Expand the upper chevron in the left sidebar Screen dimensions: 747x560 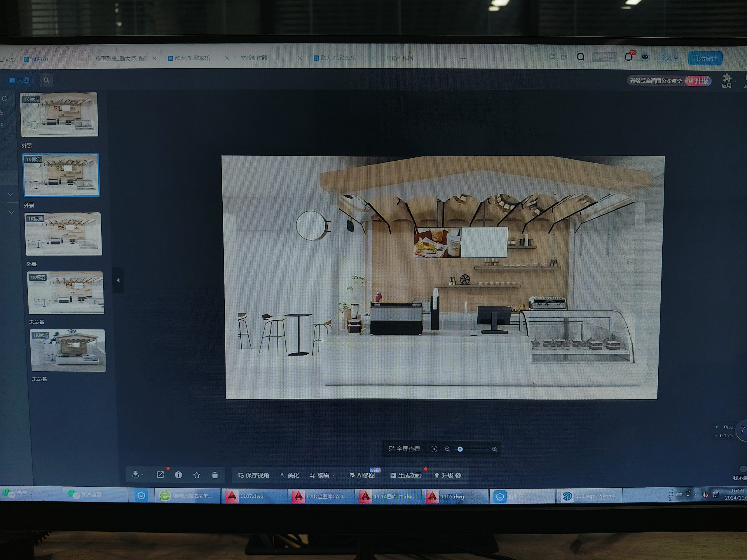coord(11,195)
